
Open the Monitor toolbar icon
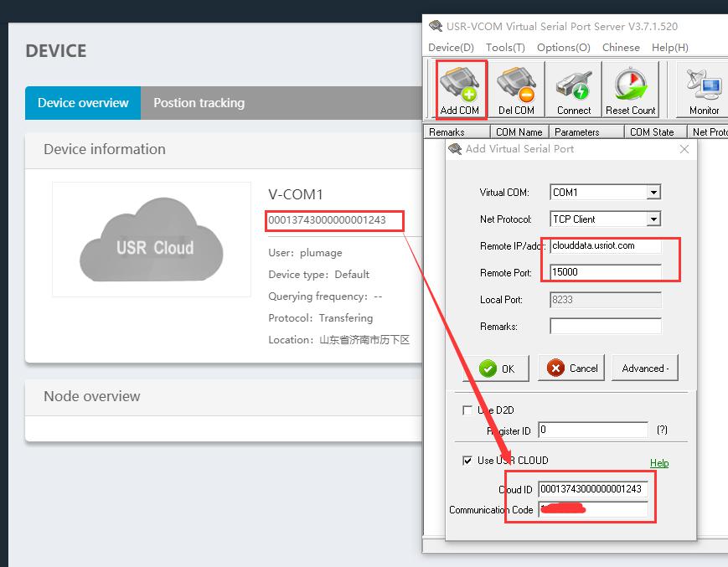(704, 91)
